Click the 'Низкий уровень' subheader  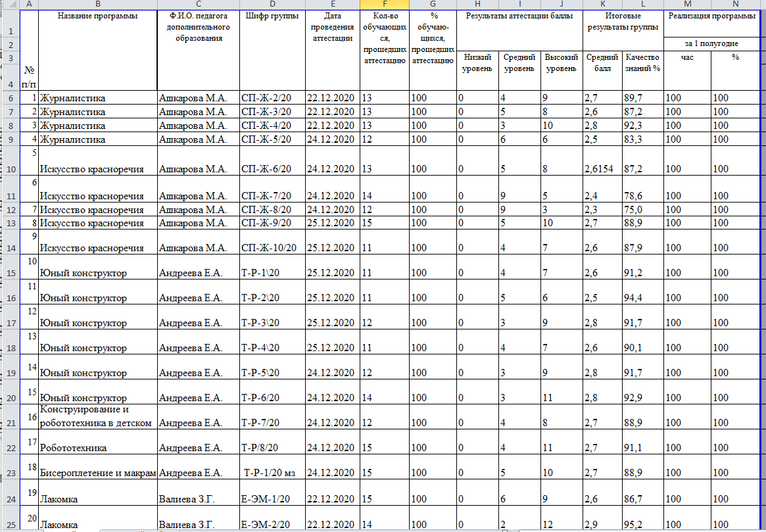tap(477, 71)
